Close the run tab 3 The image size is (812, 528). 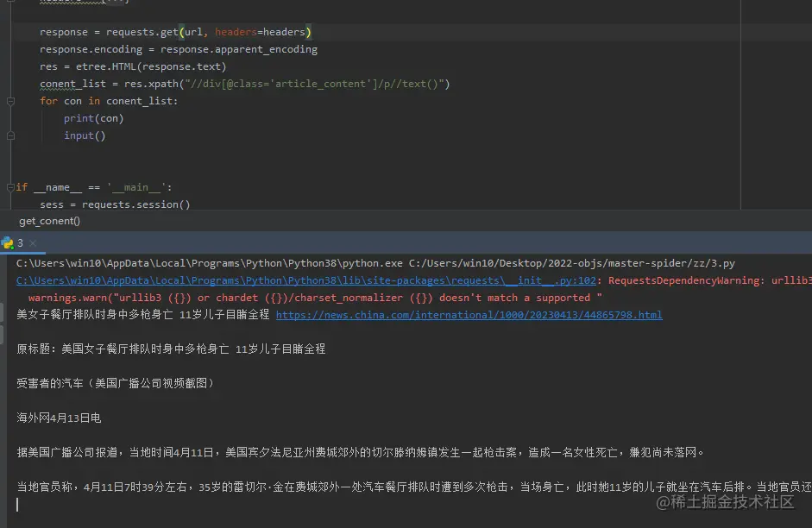[x=33, y=242]
